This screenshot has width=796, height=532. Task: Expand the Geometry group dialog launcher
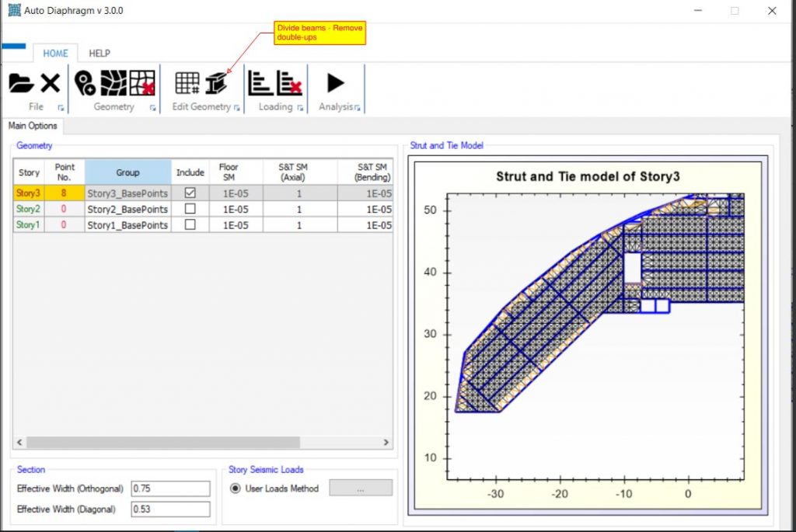pyautogui.click(x=152, y=108)
